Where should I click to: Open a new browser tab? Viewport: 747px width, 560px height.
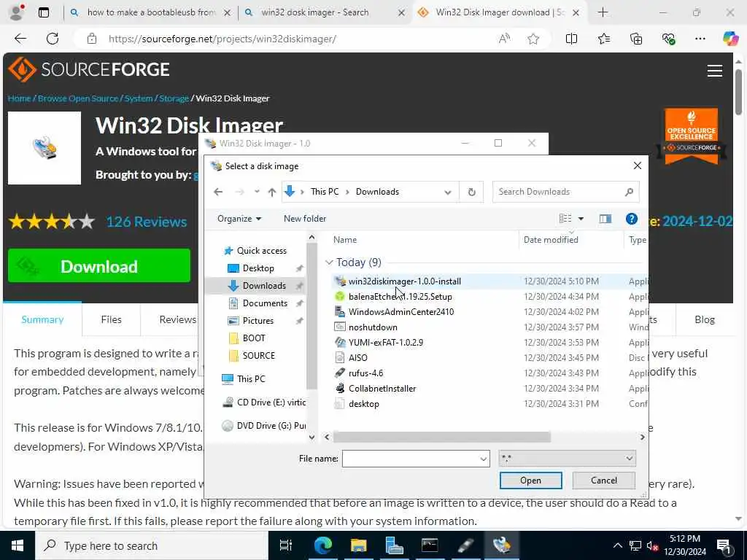coord(603,13)
